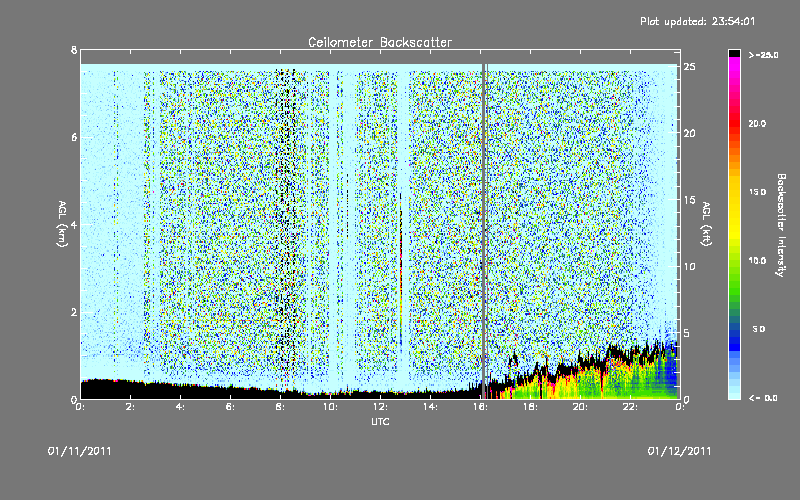Click the '10' kft label on right axis

[x=690, y=266]
